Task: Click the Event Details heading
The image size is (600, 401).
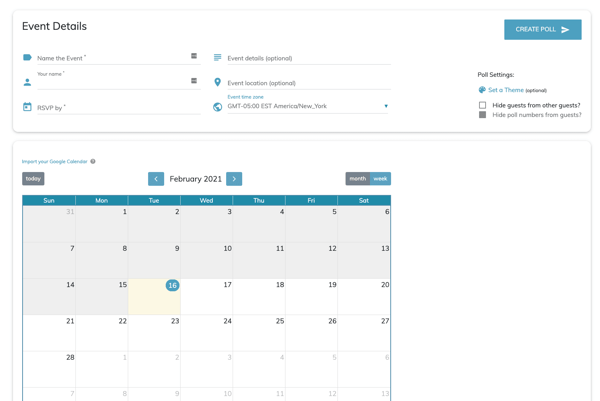Action: pyautogui.click(x=54, y=26)
